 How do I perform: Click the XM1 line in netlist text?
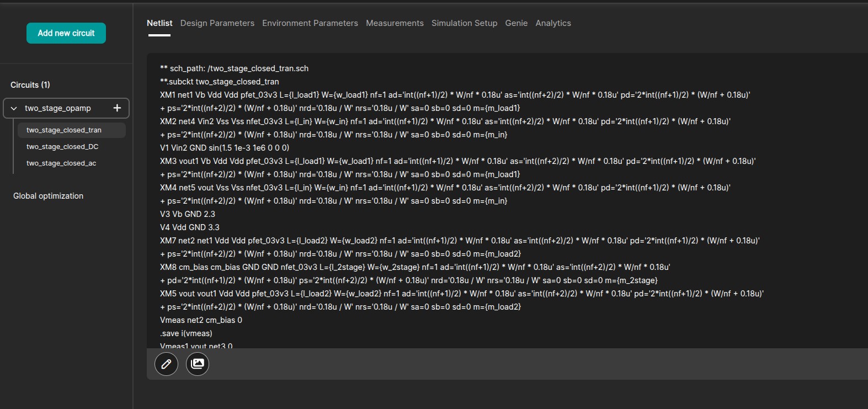click(x=455, y=95)
